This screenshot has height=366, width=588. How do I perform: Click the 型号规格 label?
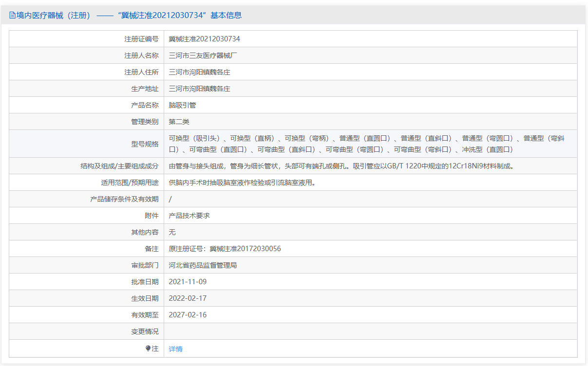point(145,144)
